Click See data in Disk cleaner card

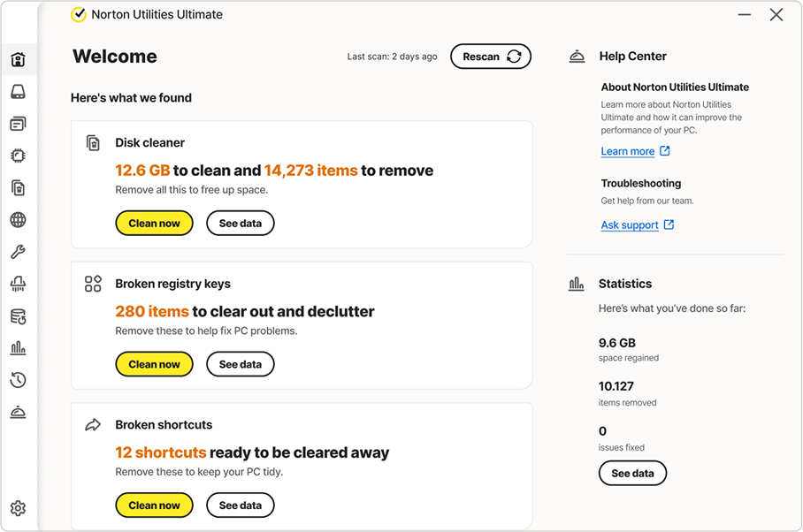[x=241, y=223]
